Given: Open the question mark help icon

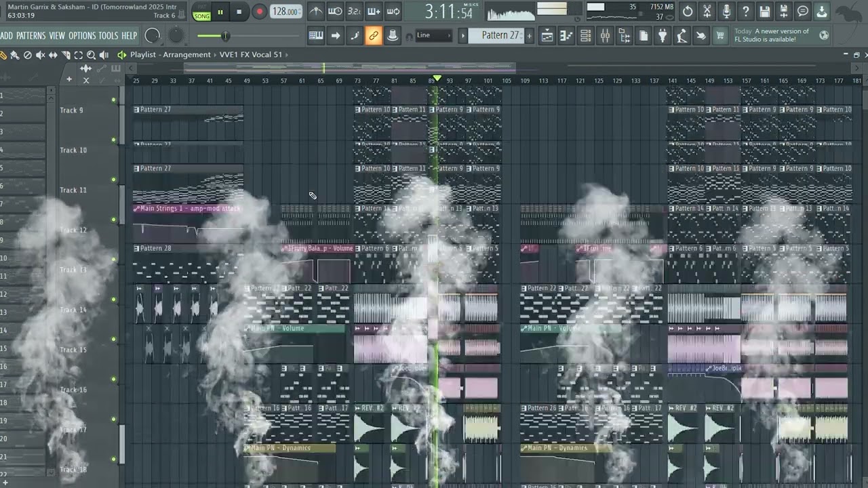Looking at the screenshot, I should click(x=745, y=12).
